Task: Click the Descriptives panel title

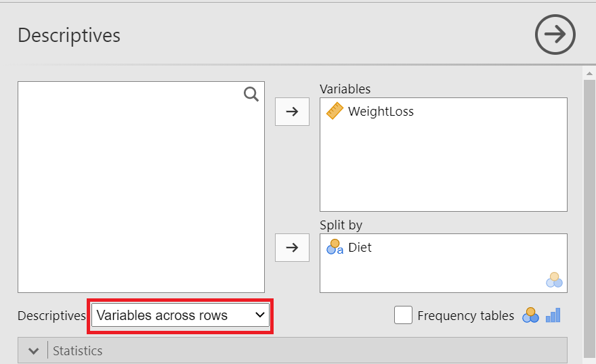Action: click(69, 35)
